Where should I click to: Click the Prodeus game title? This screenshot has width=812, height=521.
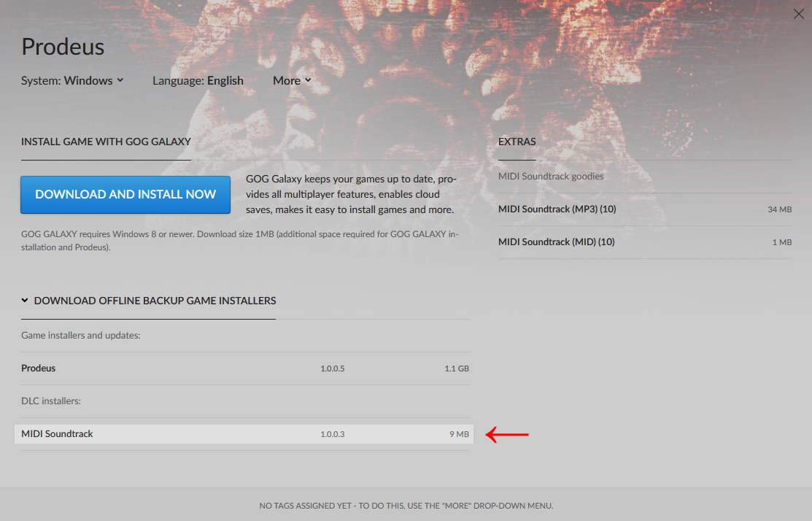(63, 47)
